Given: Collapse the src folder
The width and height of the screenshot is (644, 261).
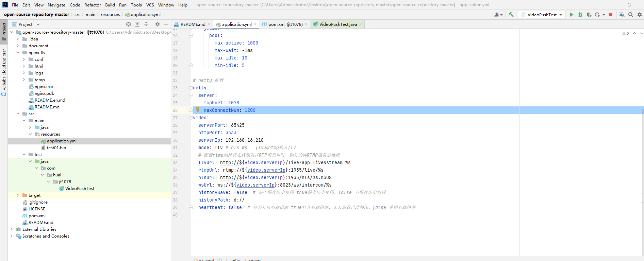Looking at the screenshot, I should tap(18, 114).
